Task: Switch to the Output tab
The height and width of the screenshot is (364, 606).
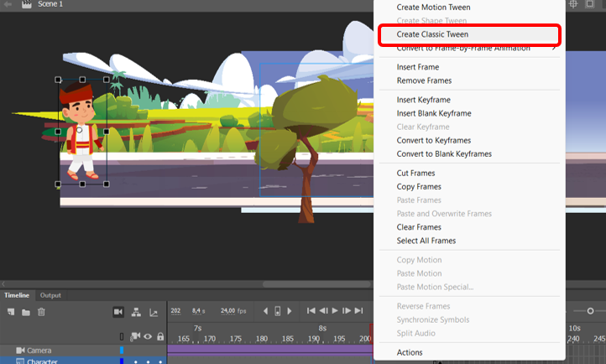Action: (x=50, y=295)
